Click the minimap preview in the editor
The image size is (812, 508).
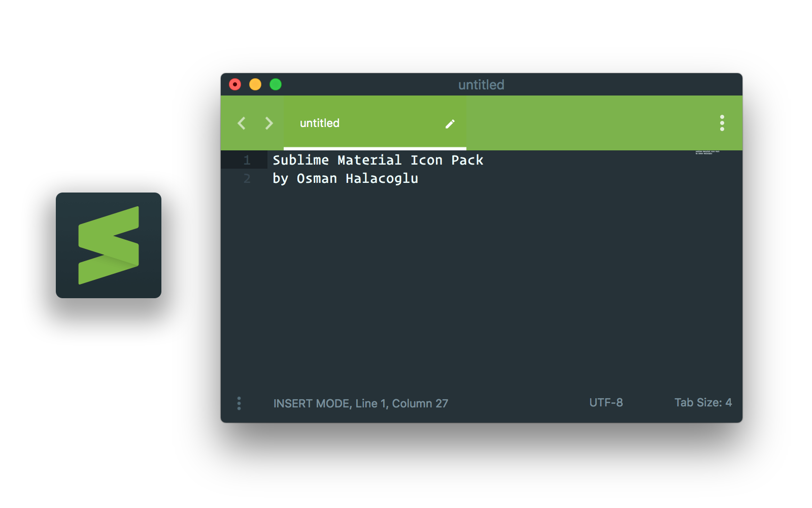[707, 152]
